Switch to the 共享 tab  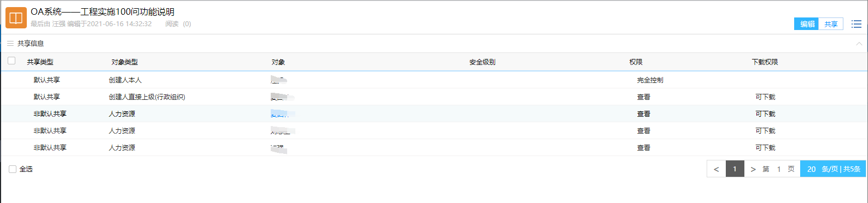point(831,24)
